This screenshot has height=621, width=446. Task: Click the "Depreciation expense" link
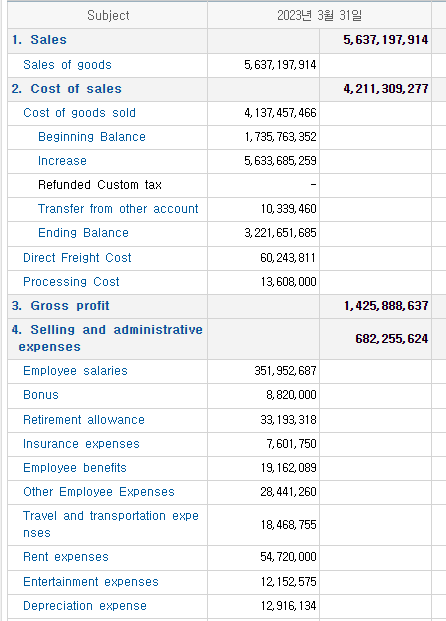click(85, 606)
